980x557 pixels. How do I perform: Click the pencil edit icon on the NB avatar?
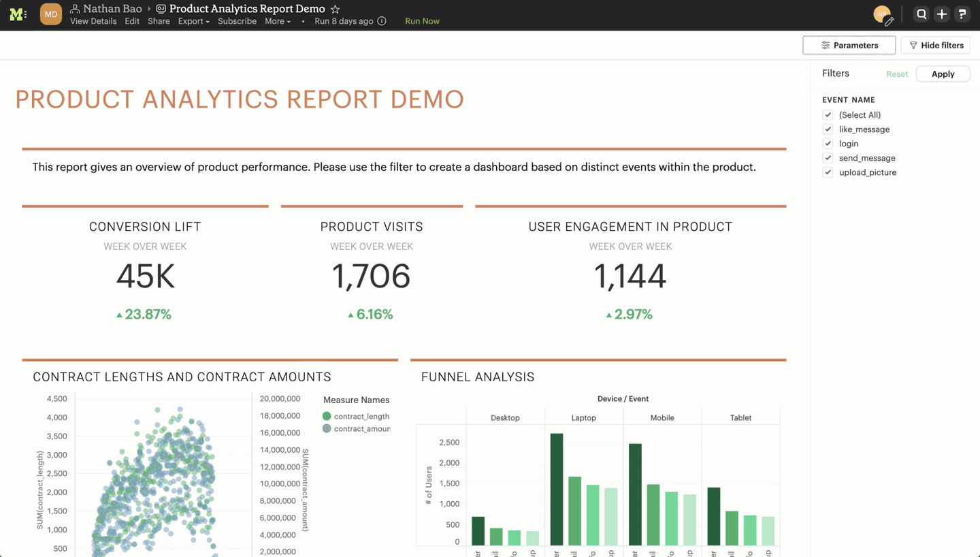[x=891, y=20]
